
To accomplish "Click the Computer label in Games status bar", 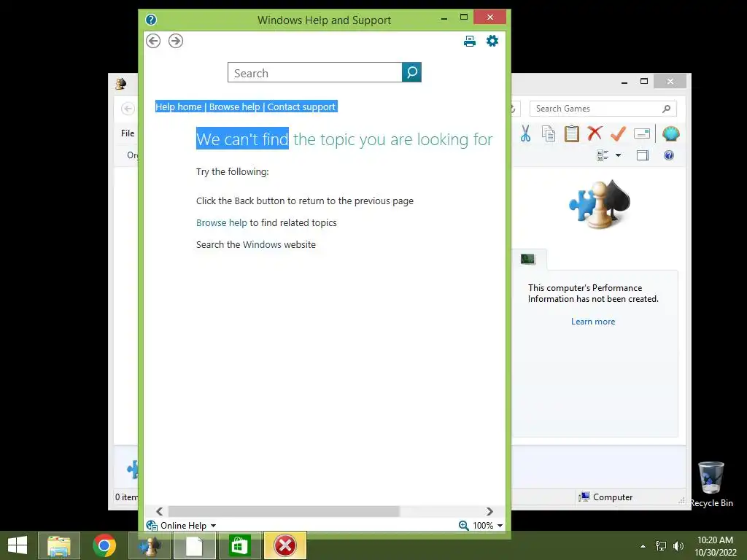I will pyautogui.click(x=613, y=497).
